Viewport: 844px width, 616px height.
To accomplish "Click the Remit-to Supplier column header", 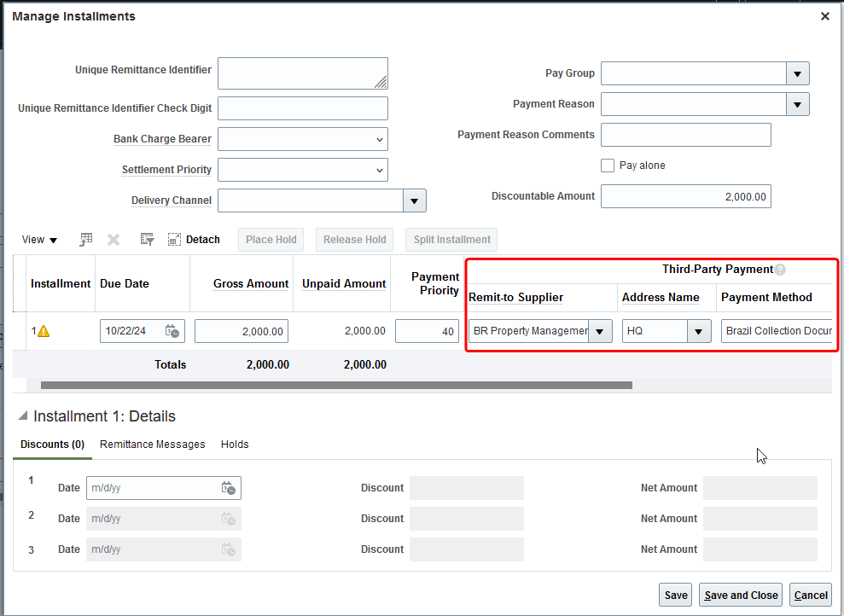I will [515, 298].
